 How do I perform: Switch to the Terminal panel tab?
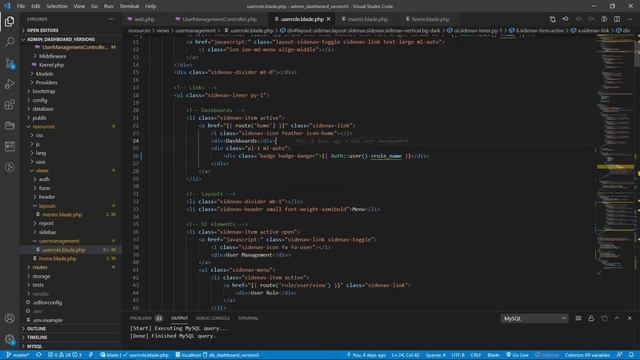tap(248, 318)
